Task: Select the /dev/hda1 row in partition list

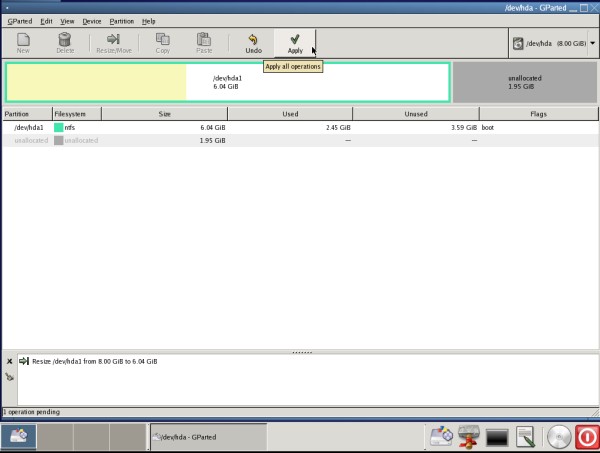Action: tap(300, 127)
